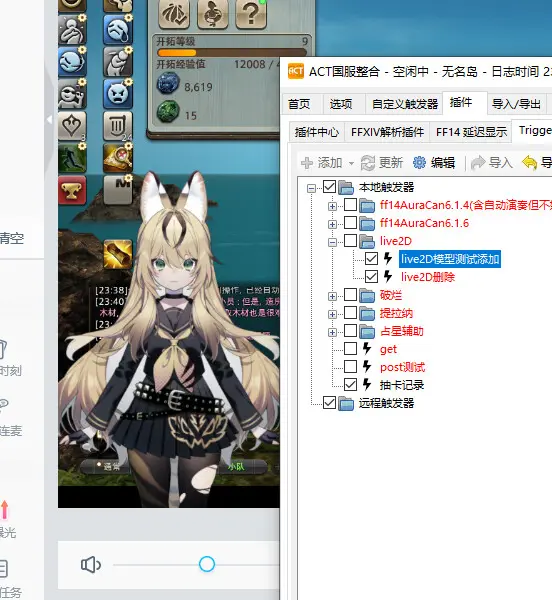Open the FF14 延迟显示 sub-tab
This screenshot has height=600, width=552.
[x=471, y=132]
